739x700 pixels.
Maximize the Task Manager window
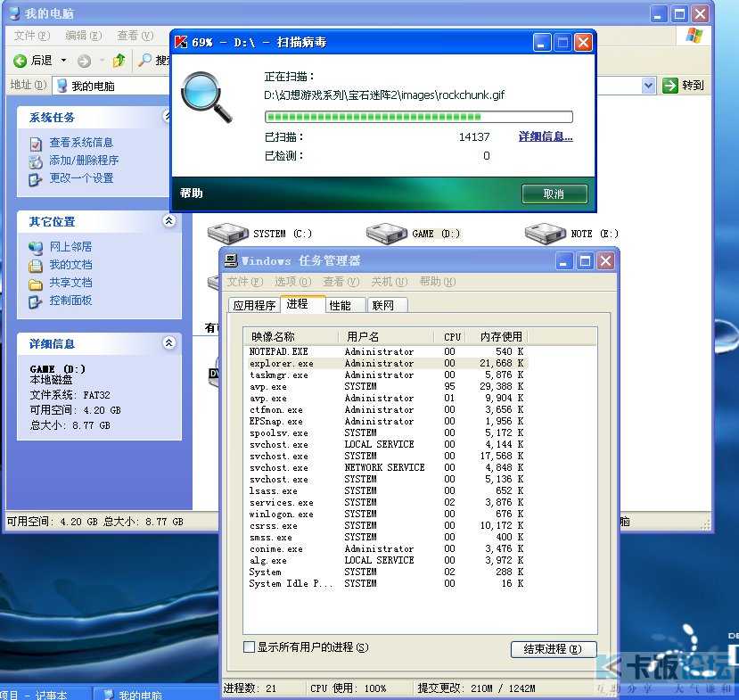(x=585, y=260)
